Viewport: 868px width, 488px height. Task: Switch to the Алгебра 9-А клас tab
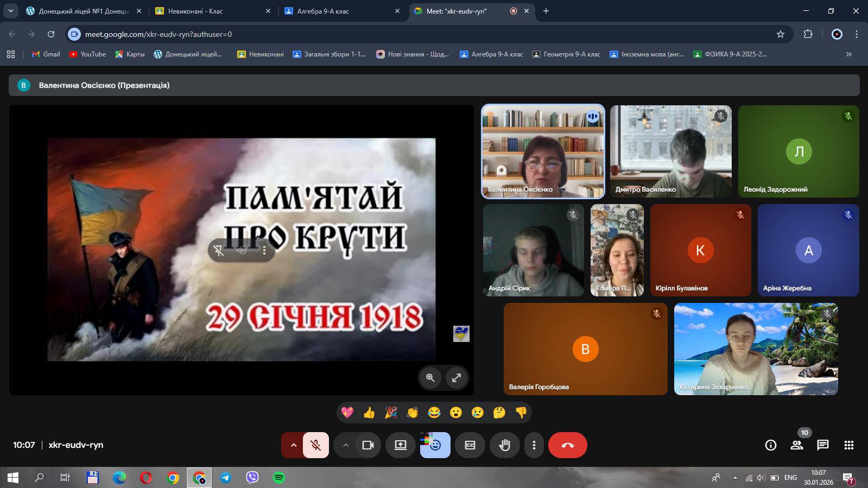pos(342,11)
